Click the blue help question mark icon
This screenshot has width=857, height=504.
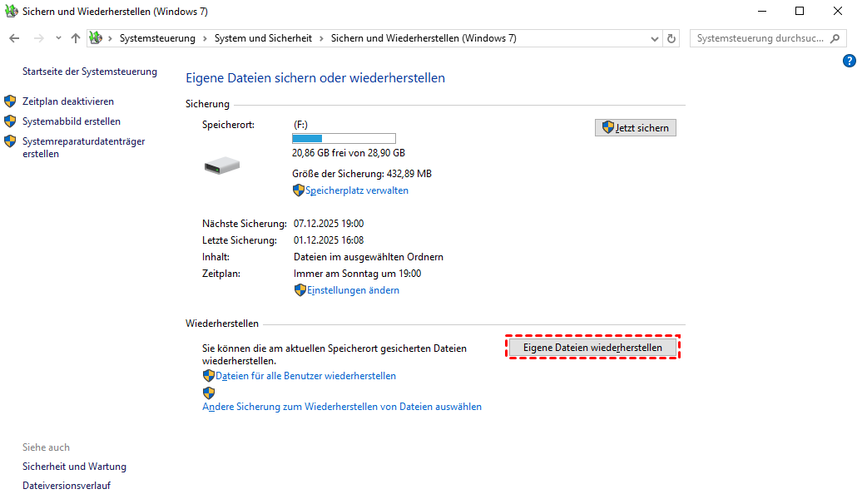pos(849,61)
